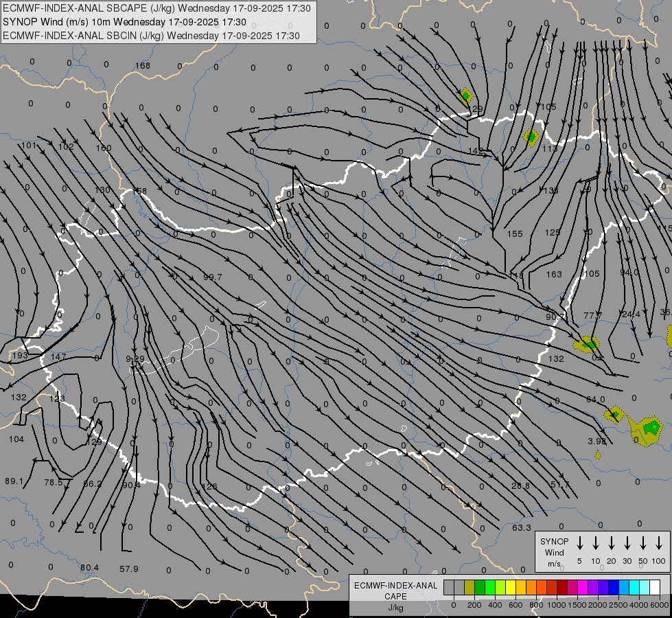Image resolution: width=672 pixels, height=618 pixels.
Task: Click the green CAPE patch right of 64.0
Action: tap(615, 414)
